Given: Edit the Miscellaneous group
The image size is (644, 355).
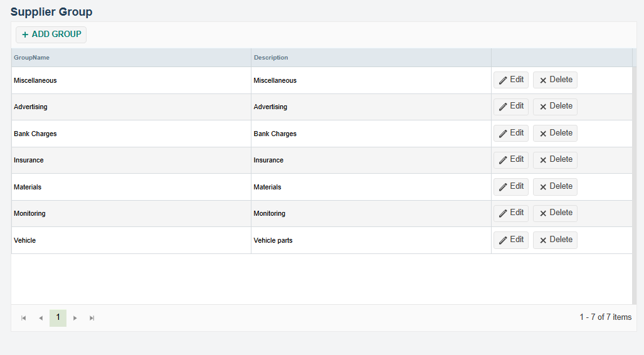Looking at the screenshot, I should tap(510, 80).
